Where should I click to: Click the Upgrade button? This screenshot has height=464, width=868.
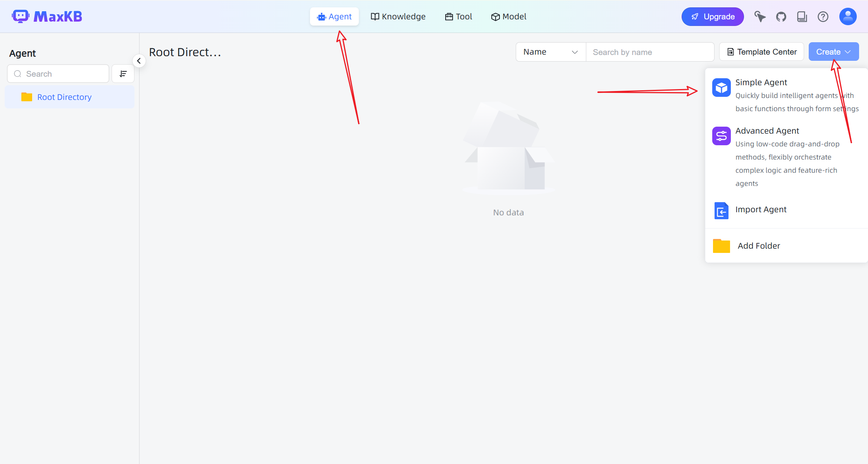(x=712, y=17)
